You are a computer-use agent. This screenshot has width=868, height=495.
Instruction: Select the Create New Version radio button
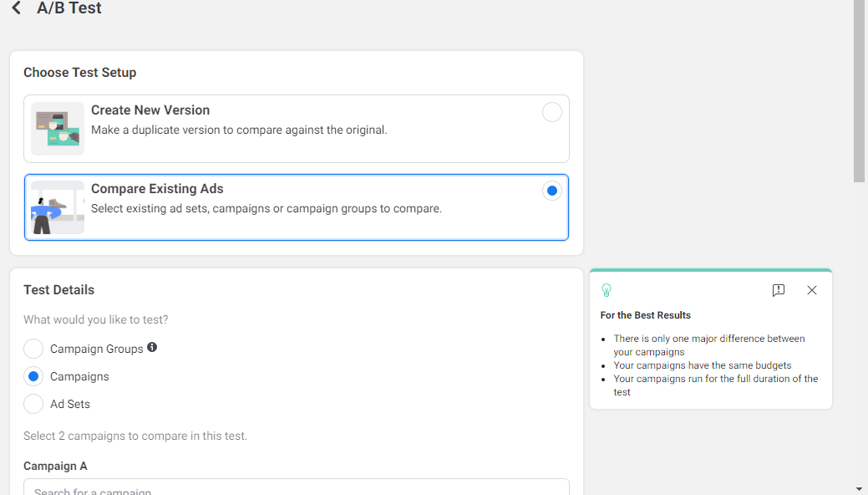(552, 112)
